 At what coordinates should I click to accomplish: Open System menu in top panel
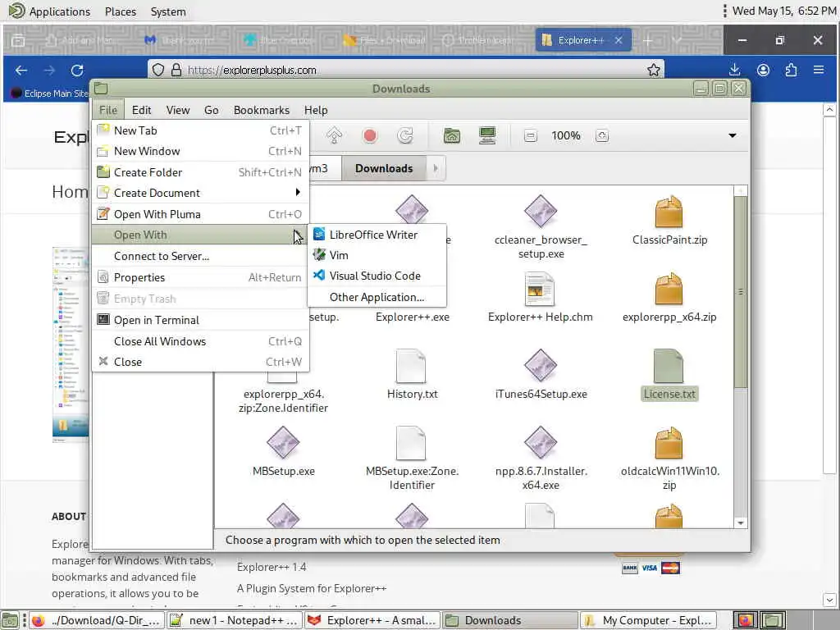[168, 11]
